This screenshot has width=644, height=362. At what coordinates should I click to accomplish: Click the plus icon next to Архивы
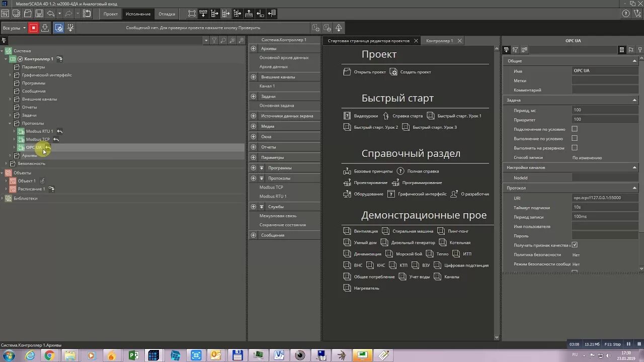(x=254, y=49)
